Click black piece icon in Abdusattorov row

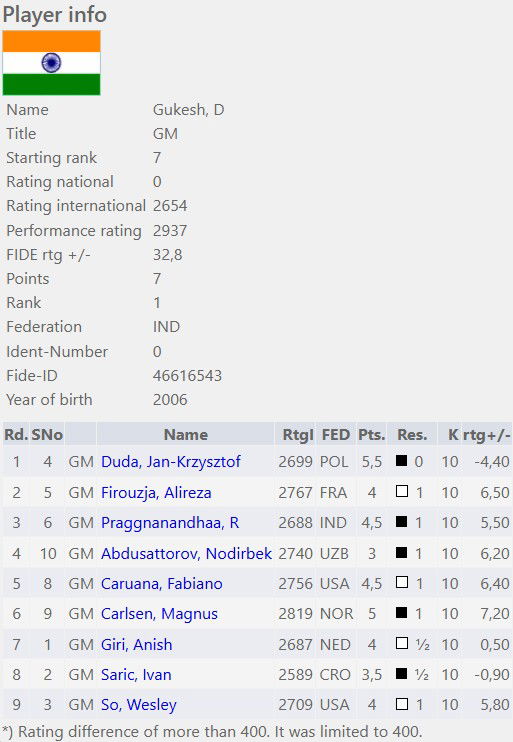(x=401, y=552)
